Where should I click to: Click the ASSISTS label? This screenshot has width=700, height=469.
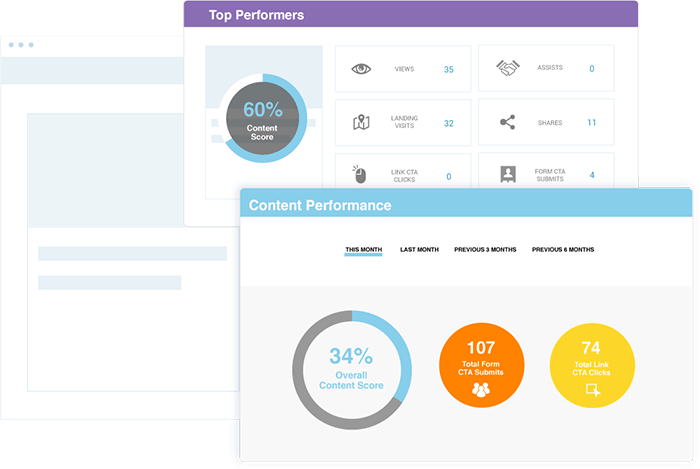tap(550, 67)
